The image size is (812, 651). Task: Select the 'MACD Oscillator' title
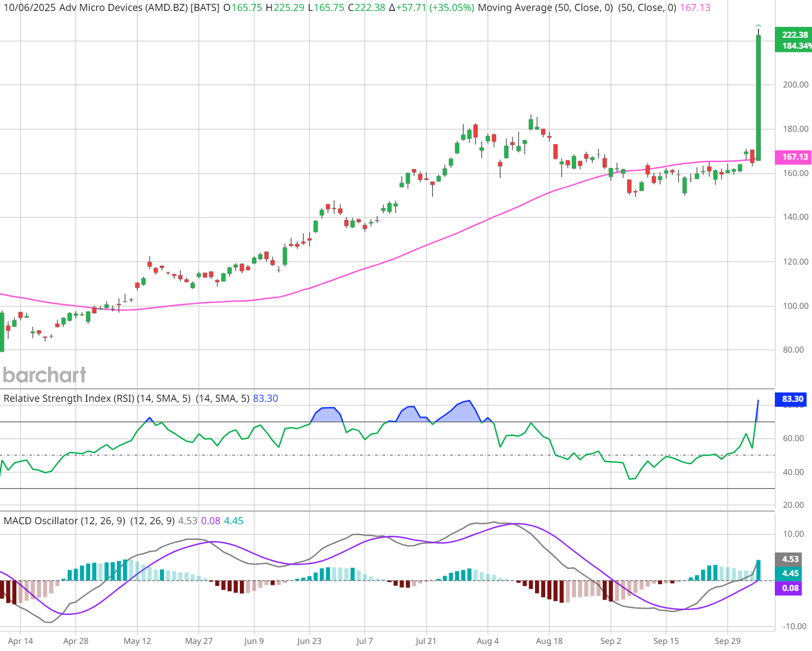[41, 521]
